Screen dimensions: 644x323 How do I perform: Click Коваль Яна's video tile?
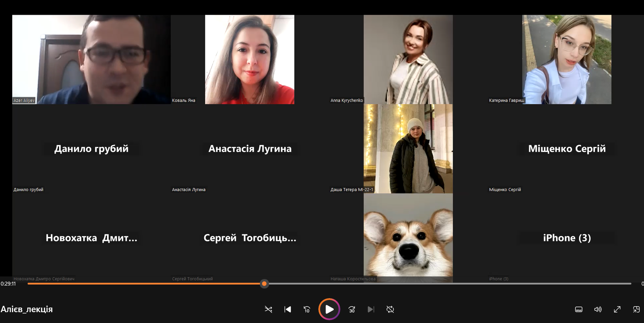click(249, 59)
